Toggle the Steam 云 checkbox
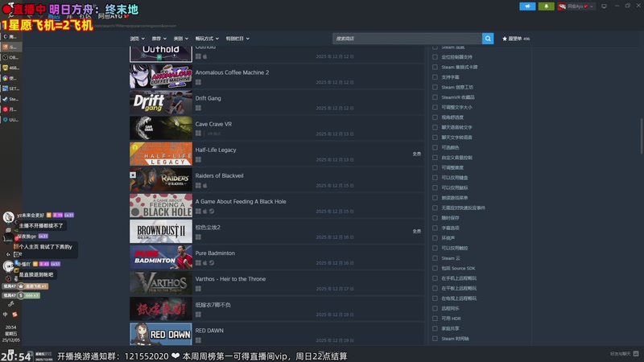 [435, 258]
